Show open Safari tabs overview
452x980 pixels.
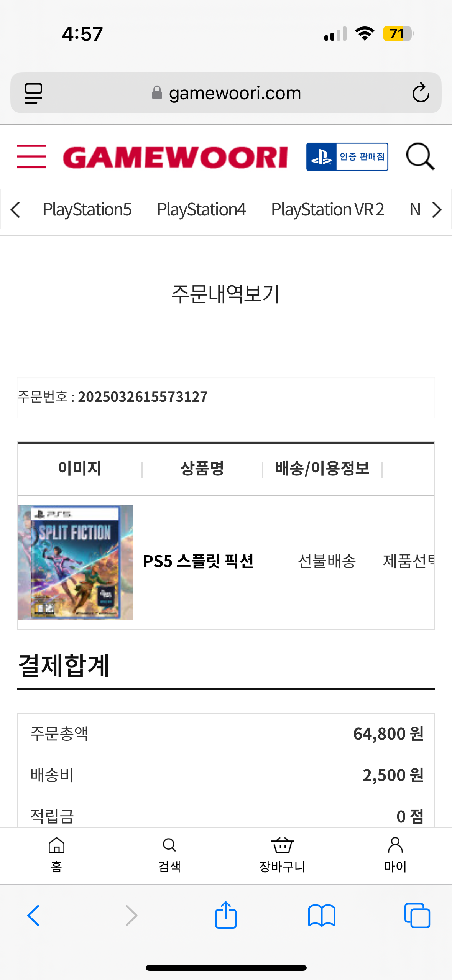click(417, 916)
